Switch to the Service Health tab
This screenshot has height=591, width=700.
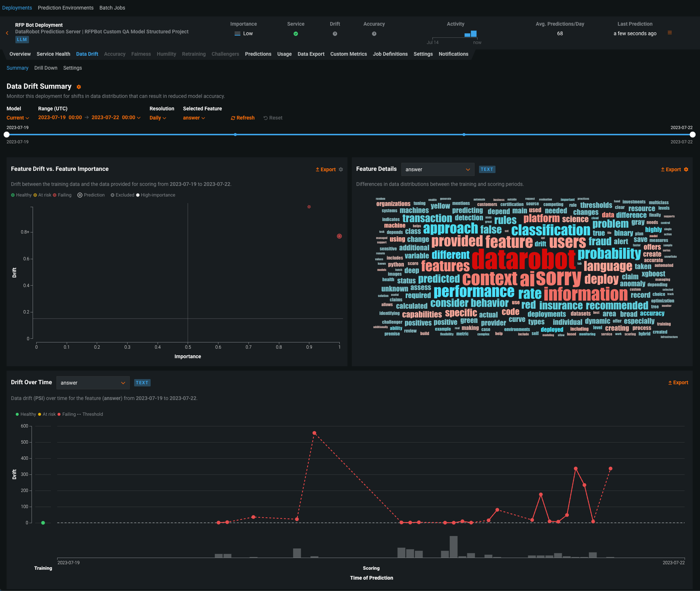pos(53,54)
